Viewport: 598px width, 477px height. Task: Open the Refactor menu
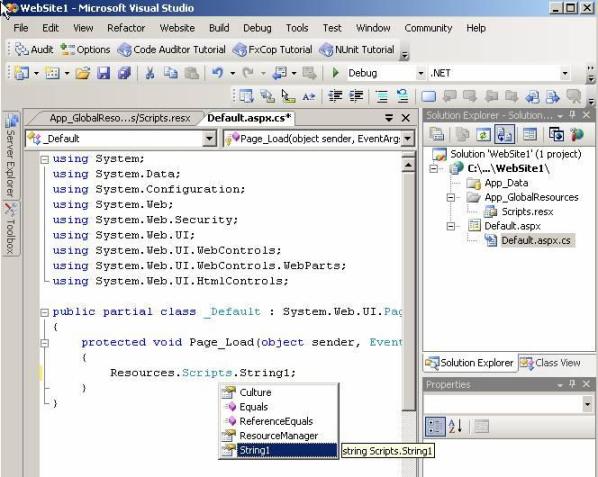126,28
